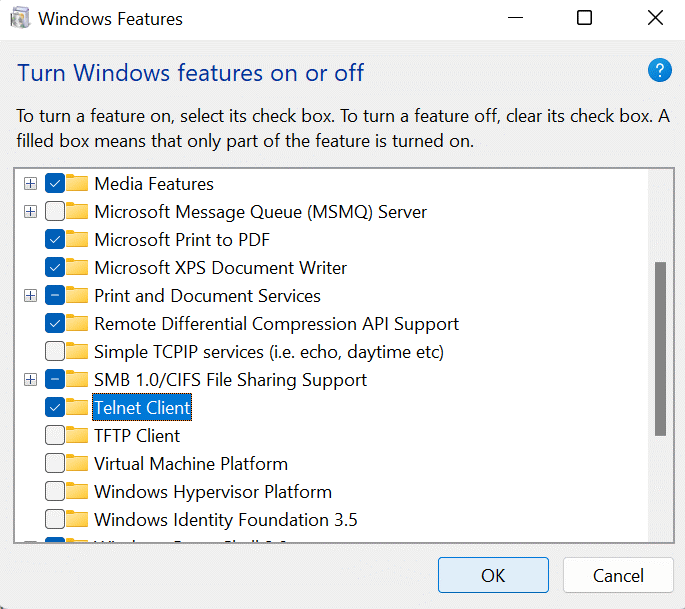Click the blue help question mark icon
Viewport: 685px width, 609px height.
pos(659,70)
